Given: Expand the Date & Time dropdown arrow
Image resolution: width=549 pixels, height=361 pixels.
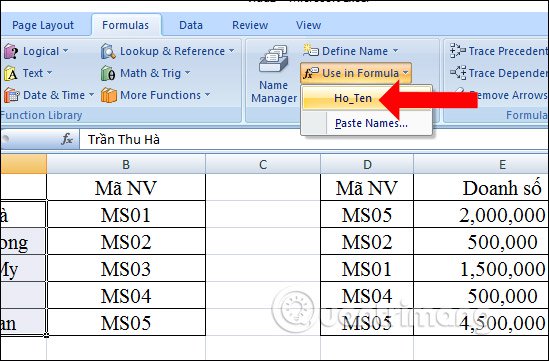Looking at the screenshot, I should coord(91,95).
